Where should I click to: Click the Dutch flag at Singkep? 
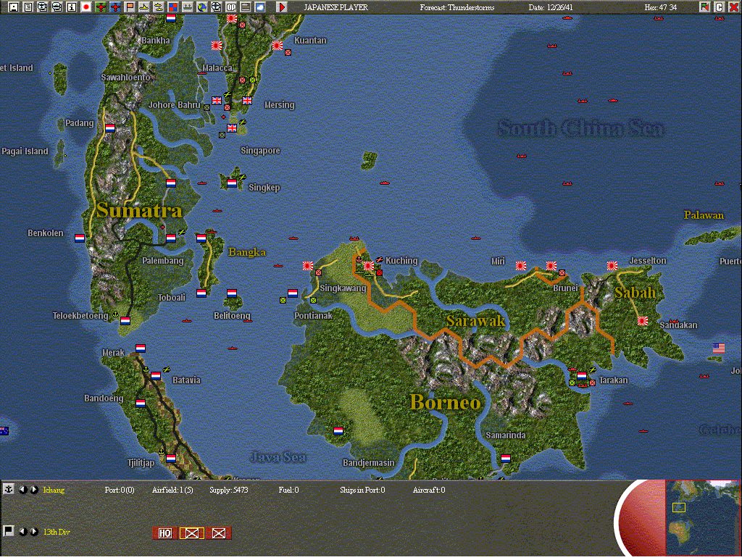coord(231,183)
